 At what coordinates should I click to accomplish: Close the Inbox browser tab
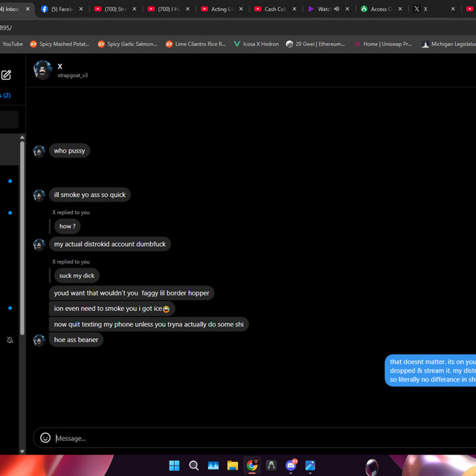click(28, 9)
